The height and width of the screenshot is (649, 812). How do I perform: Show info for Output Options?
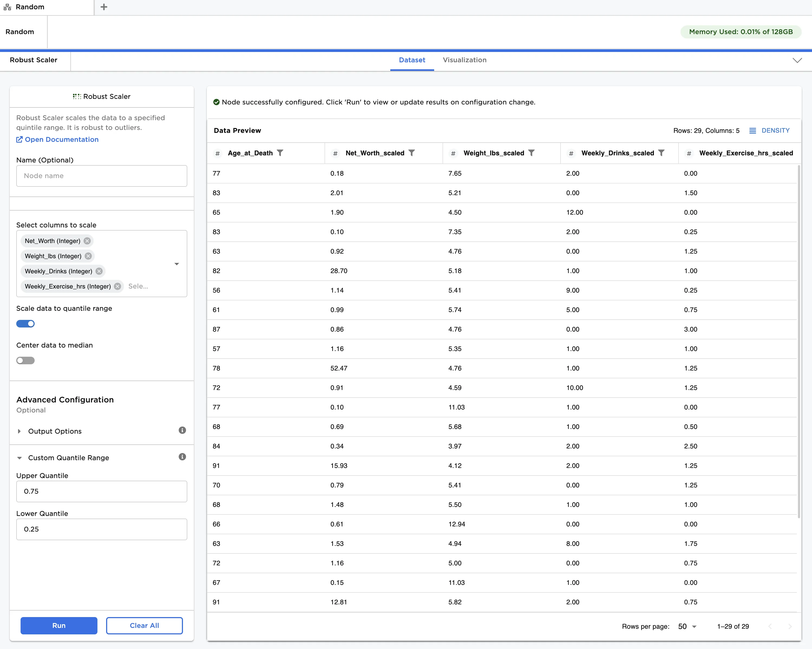coord(182,431)
